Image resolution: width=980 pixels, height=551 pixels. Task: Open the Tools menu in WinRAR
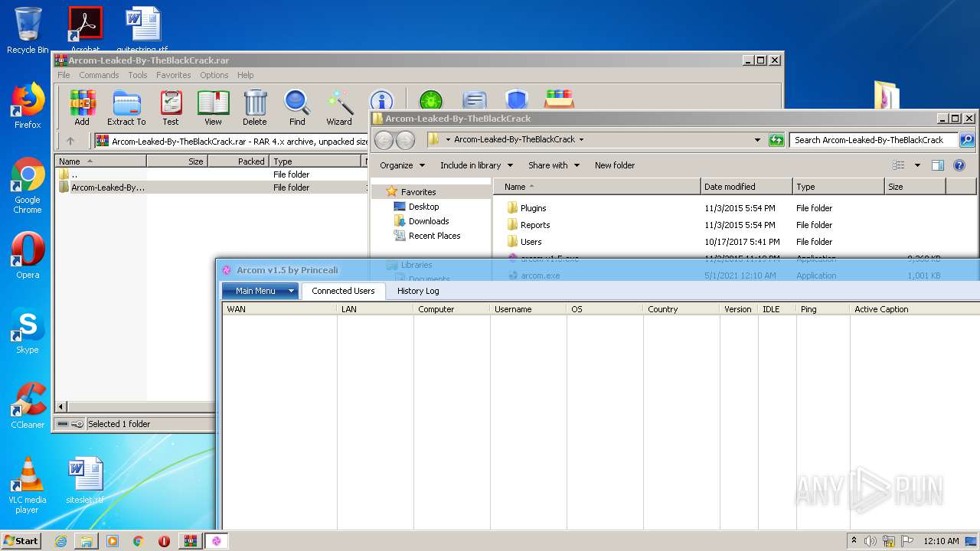[138, 75]
